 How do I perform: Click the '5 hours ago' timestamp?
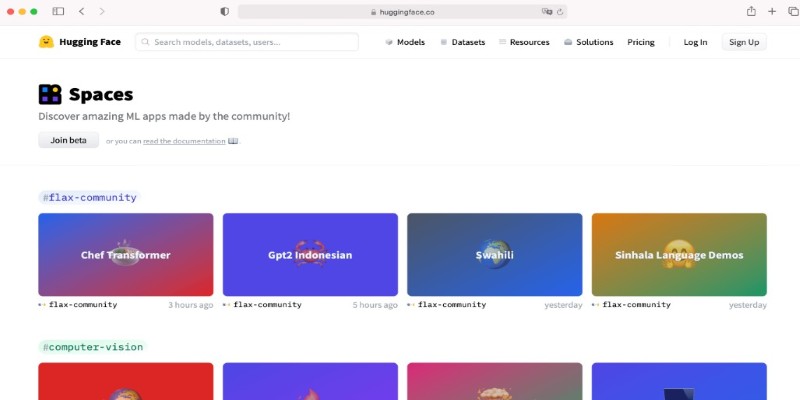[375, 305]
